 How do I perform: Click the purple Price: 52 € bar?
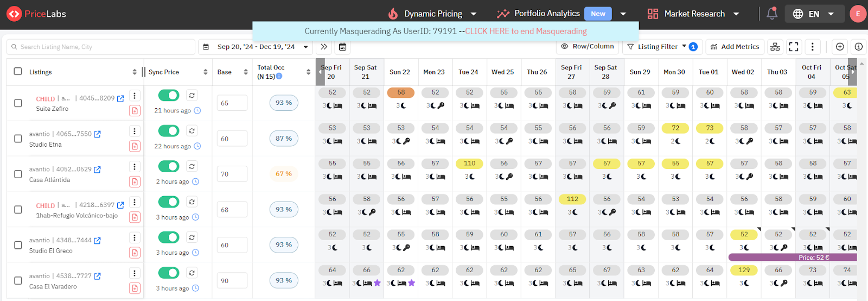[793, 258]
